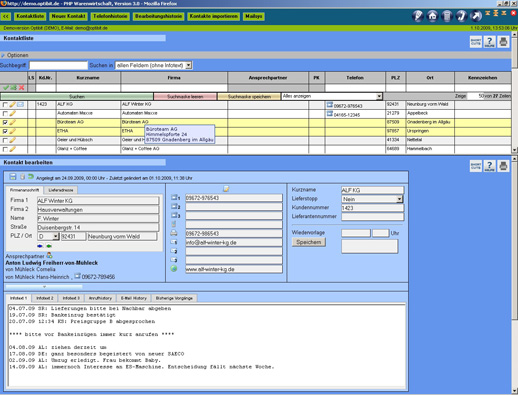The width and height of the screenshot is (518, 395).
Task: Open Telefonhistorie menu item
Action: (110, 16)
